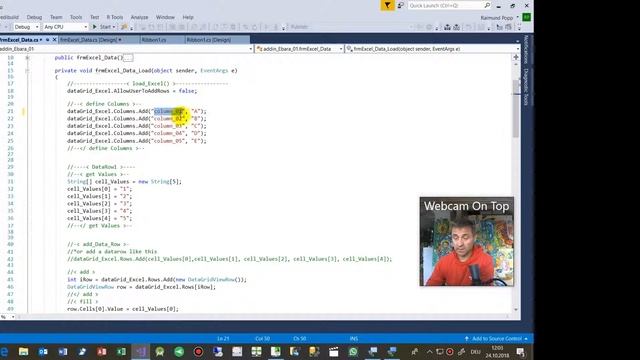Open the Raimund Popp account dropdown
640x360 pixels.
click(x=499, y=18)
